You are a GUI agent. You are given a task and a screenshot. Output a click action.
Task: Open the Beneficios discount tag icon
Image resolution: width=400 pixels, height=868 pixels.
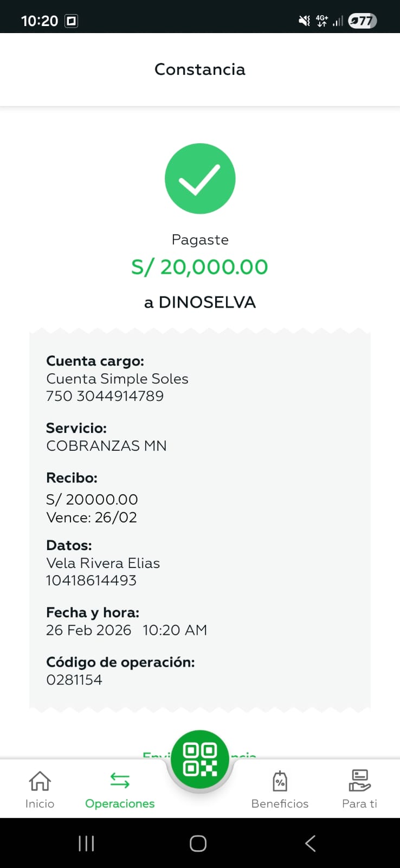[x=280, y=782]
